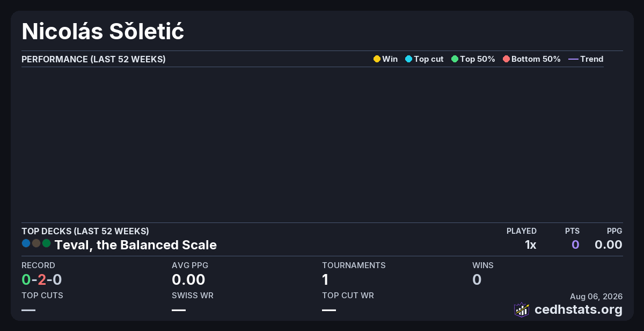
Task: Click the purple Trend line marker
Action: pyautogui.click(x=573, y=59)
